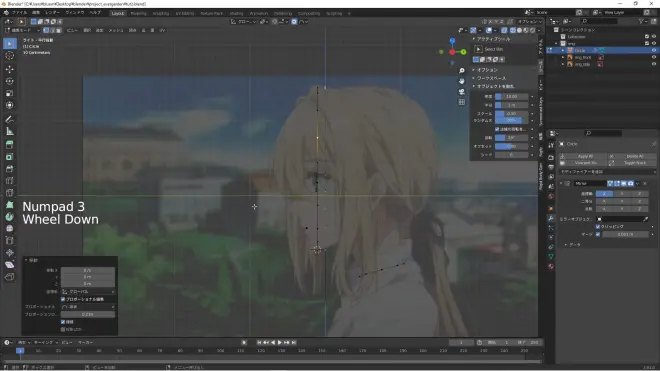This screenshot has height=371, width=660.
Task: Click the viewport pan hand icon
Action: (x=462, y=81)
